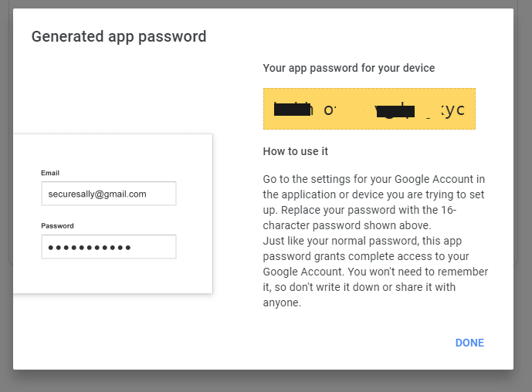Click the Email field showing securesally@gmail.com
This screenshot has width=532, height=392.
108,194
